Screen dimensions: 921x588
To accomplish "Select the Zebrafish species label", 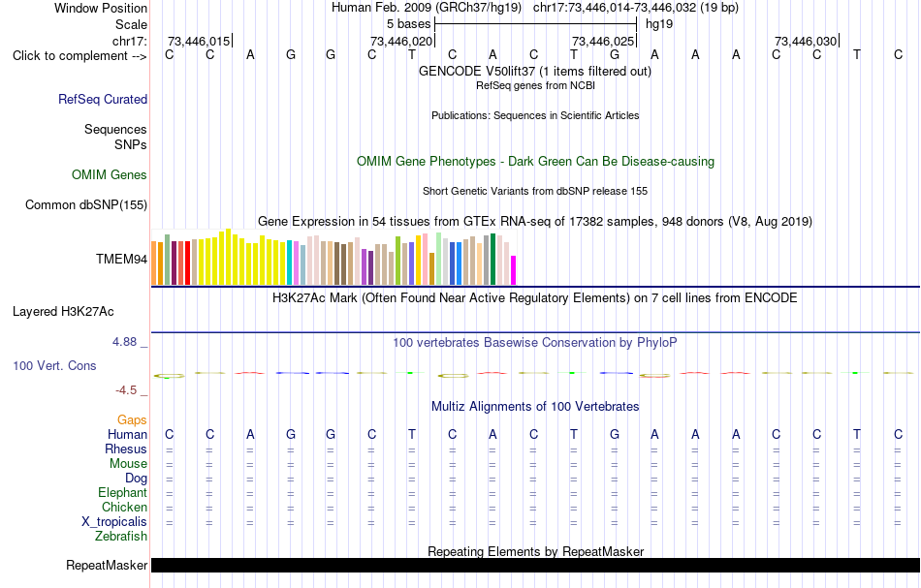I will (121, 536).
